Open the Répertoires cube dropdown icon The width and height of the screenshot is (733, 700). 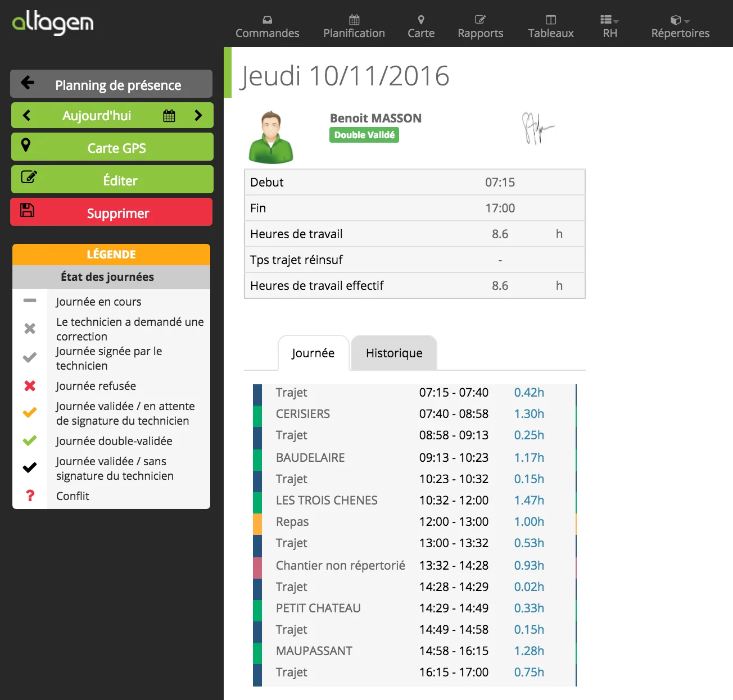(680, 20)
